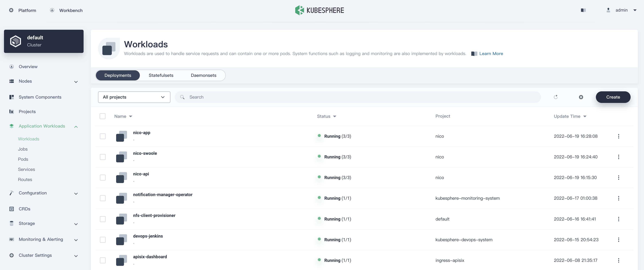Screen dimensions: 644x270
Task: Click the Create button
Action: click(x=613, y=97)
